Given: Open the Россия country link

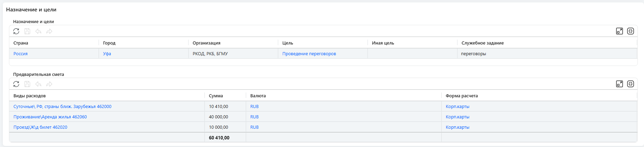Looking at the screenshot, I should [x=21, y=54].
